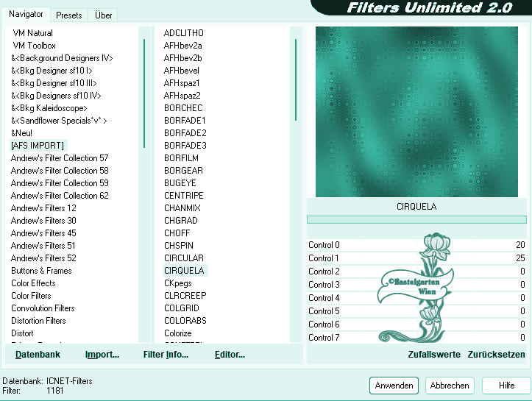Select Convolution Filters category
Screen dimensions: 532x401
[43, 308]
